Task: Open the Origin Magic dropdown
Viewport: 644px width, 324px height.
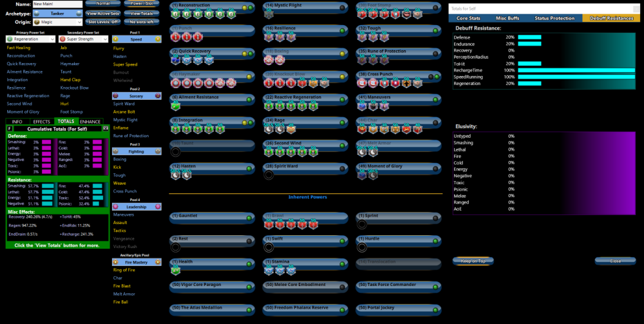Action: (57, 22)
